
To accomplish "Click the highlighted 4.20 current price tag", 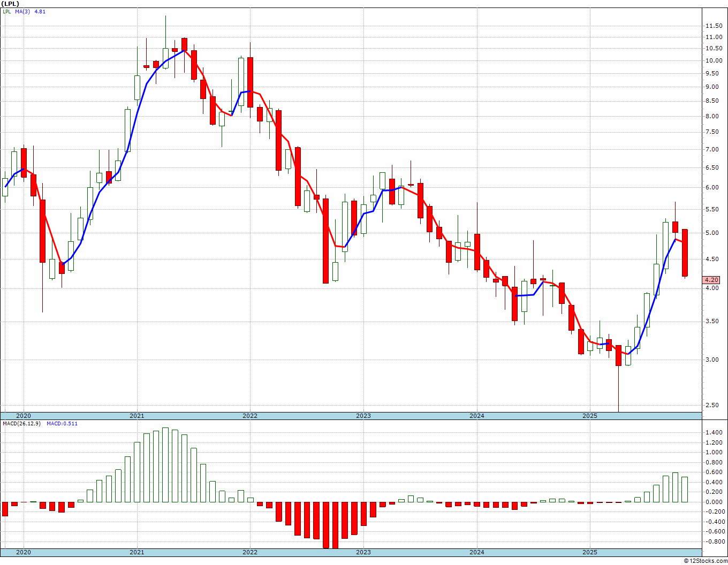I will pyautogui.click(x=712, y=280).
